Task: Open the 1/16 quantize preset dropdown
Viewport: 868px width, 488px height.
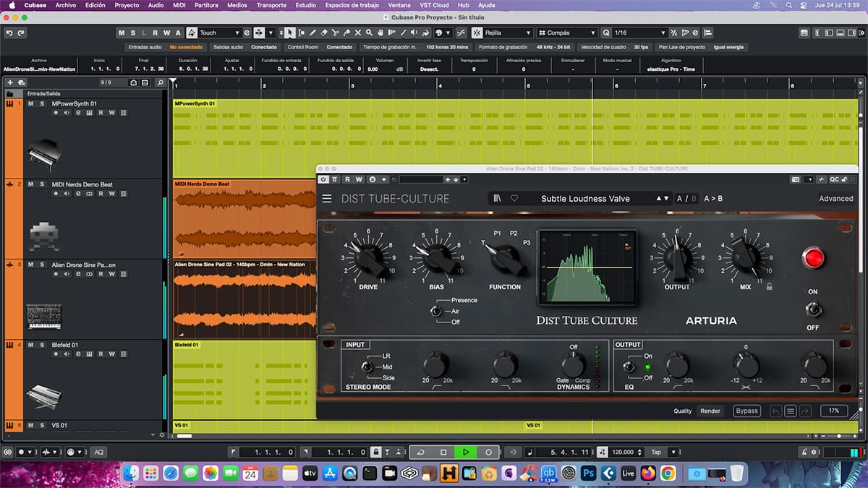Action: [639, 33]
